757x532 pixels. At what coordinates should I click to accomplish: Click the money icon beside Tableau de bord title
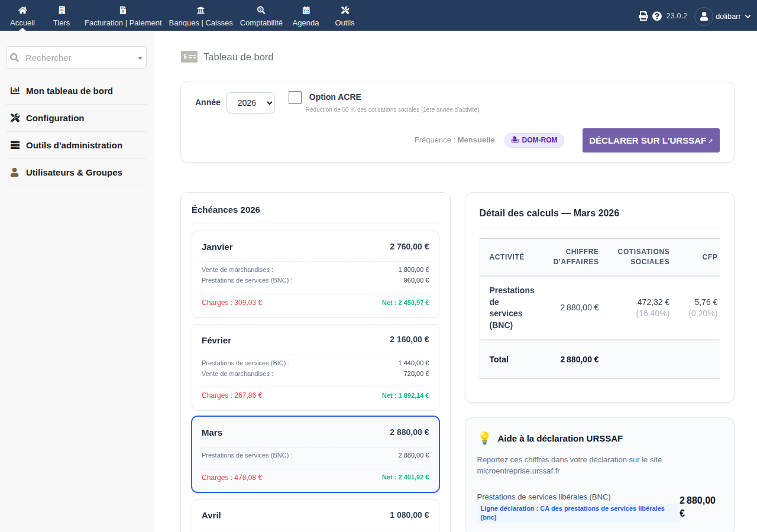click(189, 57)
